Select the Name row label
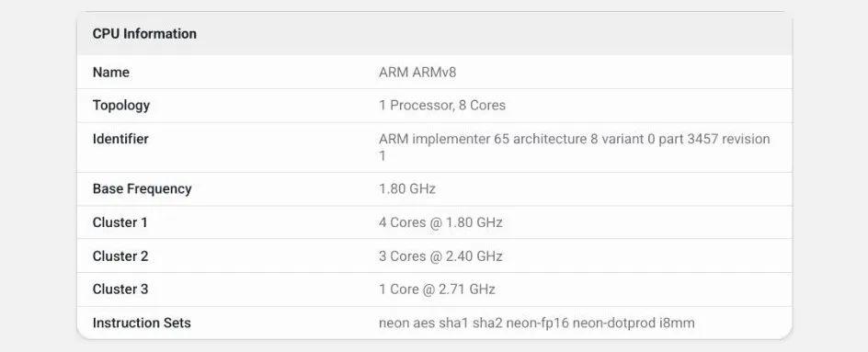 pyautogui.click(x=110, y=73)
